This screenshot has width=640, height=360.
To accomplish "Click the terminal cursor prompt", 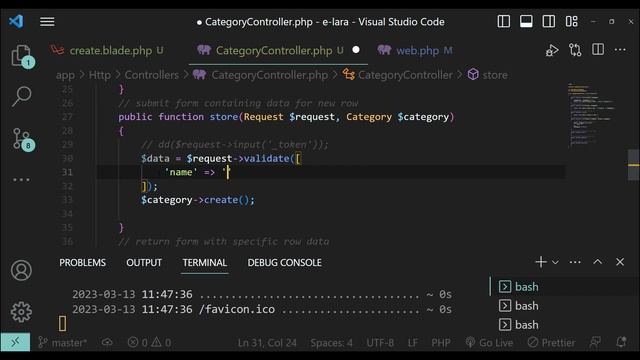I will tap(62, 324).
